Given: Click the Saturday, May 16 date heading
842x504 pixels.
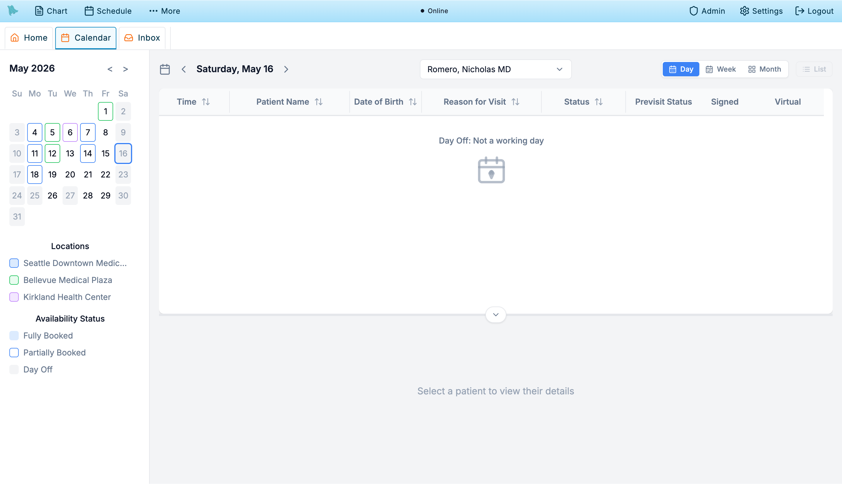Looking at the screenshot, I should point(235,69).
